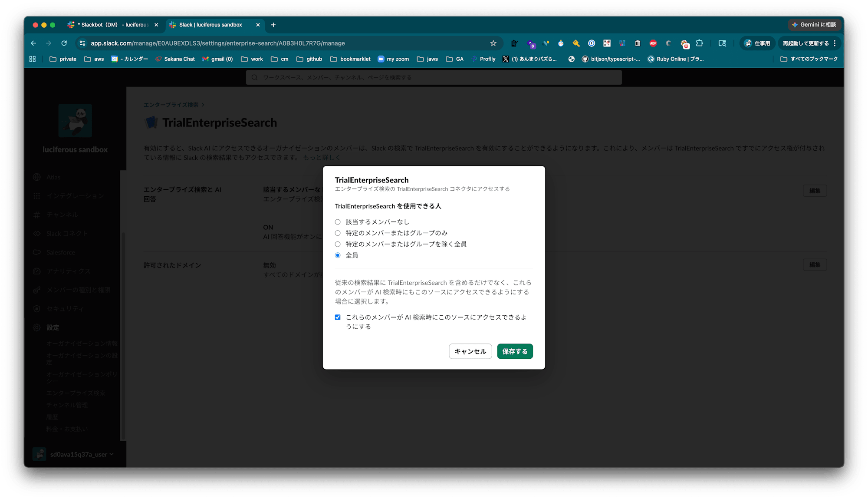868x499 pixels.
Task: Select 特定のメンバーまたはグループのみ radio option
Action: (x=338, y=233)
